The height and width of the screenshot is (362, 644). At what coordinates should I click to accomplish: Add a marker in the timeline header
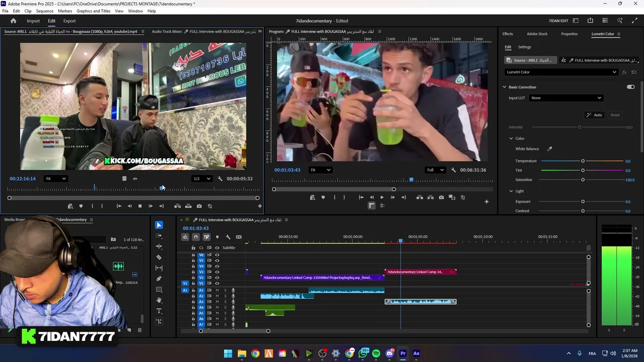(217, 237)
